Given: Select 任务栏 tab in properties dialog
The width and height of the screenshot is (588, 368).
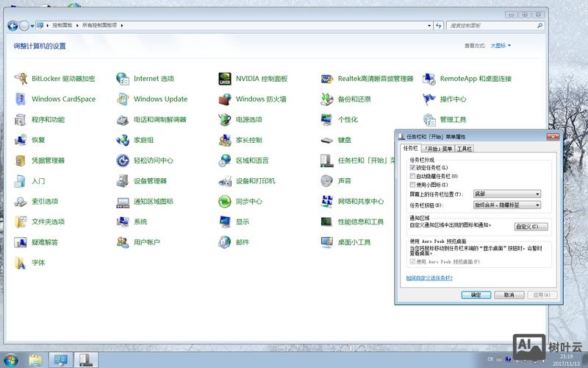Looking at the screenshot, I should point(411,149).
